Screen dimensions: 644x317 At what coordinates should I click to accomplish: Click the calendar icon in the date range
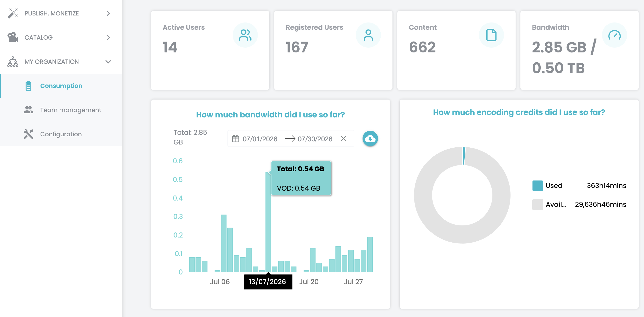[236, 139]
